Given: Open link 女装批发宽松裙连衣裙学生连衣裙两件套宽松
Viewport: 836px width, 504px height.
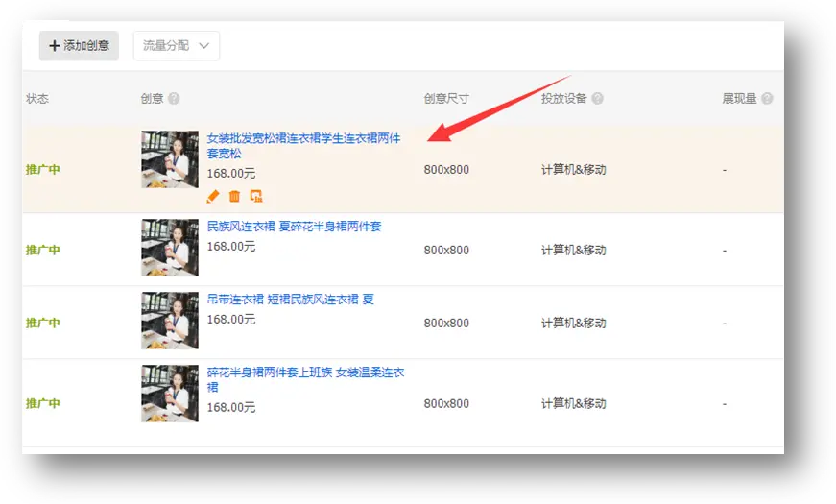Looking at the screenshot, I should 303,146.
